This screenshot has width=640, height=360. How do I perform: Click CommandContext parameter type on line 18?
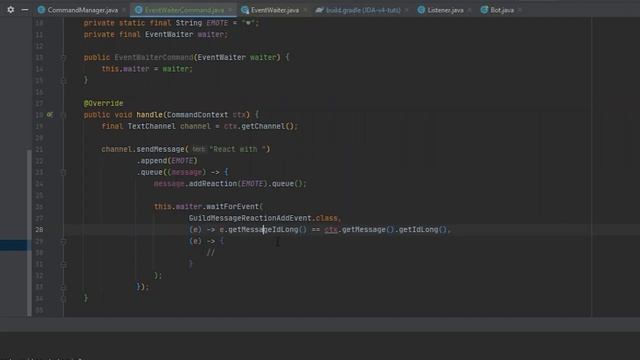coord(198,115)
